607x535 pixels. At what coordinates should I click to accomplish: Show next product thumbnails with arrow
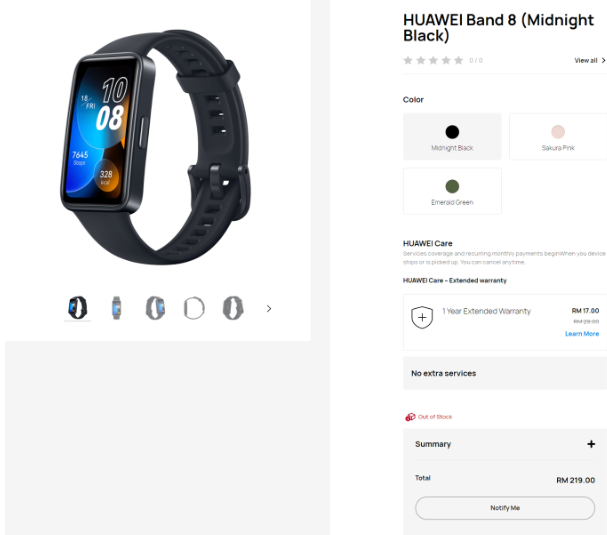coord(269,309)
